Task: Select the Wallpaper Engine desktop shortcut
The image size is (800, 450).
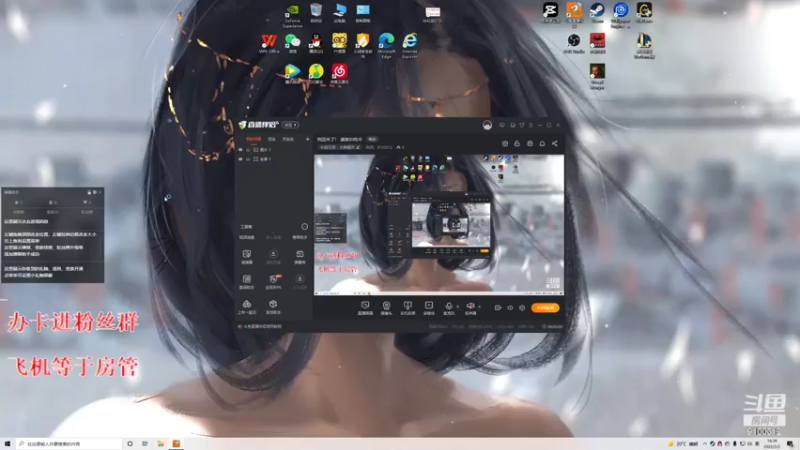Action: (x=620, y=14)
